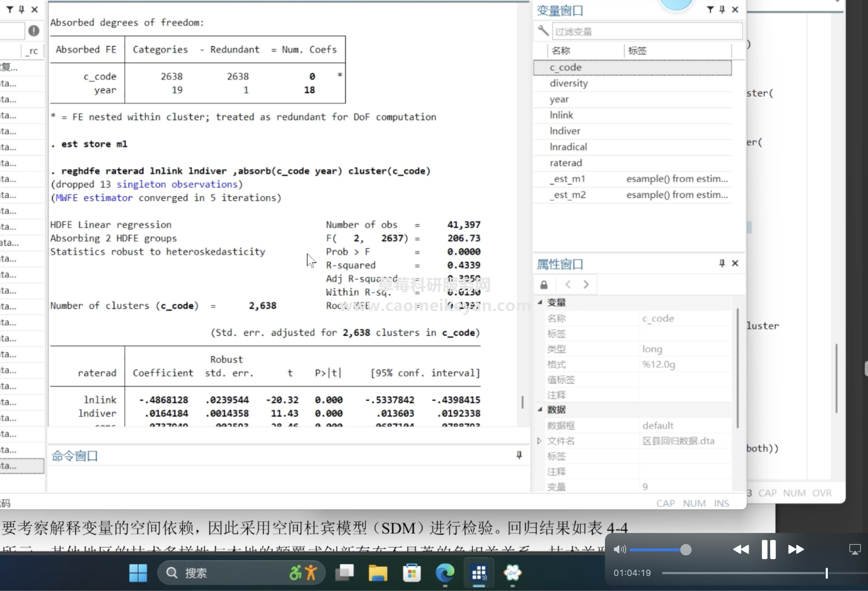Image resolution: width=868 pixels, height=591 pixels.
Task: Open the MWFE estimator link
Action: tap(94, 198)
